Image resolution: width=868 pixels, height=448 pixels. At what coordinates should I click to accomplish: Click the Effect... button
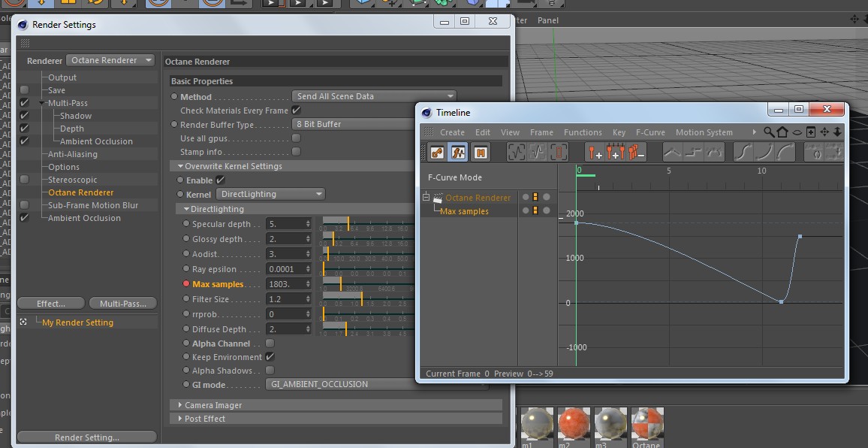pyautogui.click(x=51, y=303)
